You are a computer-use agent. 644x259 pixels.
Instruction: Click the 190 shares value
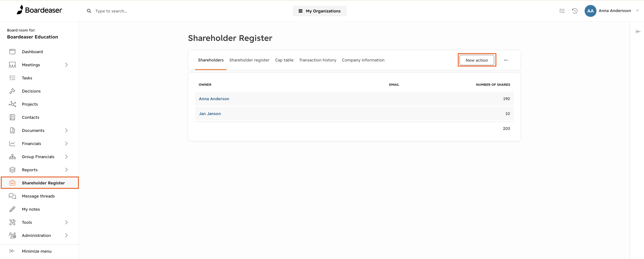click(x=506, y=99)
